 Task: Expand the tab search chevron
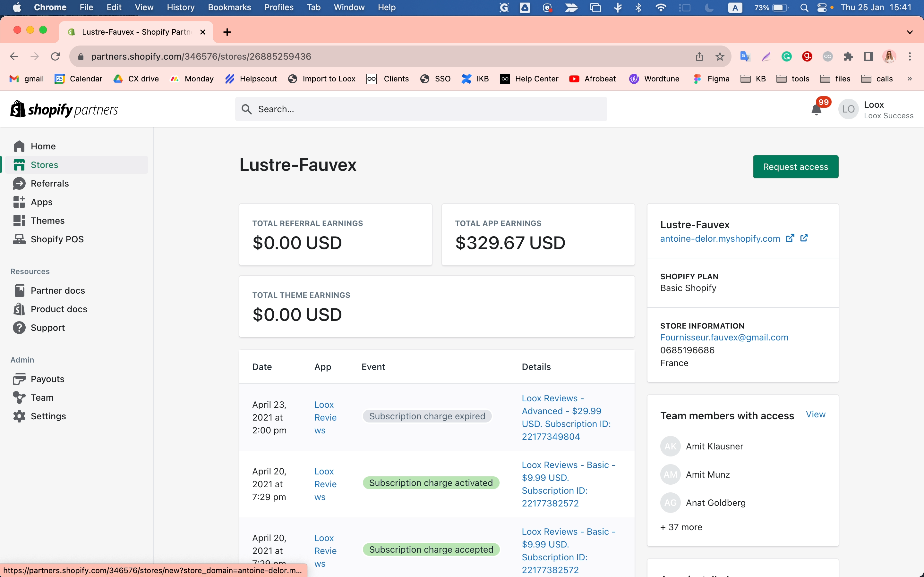coord(910,32)
